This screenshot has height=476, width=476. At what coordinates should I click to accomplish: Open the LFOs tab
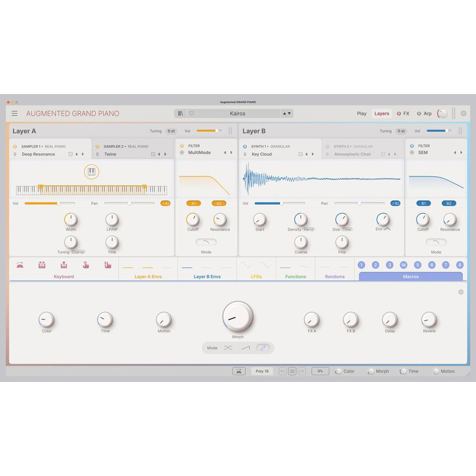click(x=256, y=276)
